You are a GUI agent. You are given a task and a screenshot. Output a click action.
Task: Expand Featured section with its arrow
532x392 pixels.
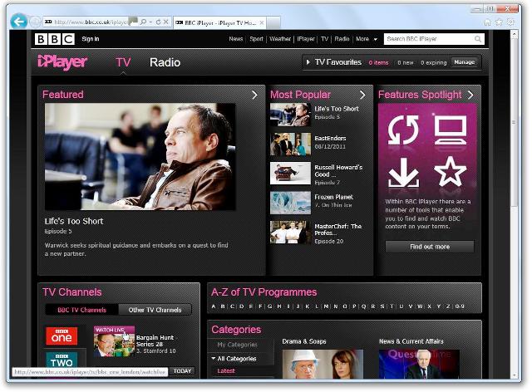[255, 95]
